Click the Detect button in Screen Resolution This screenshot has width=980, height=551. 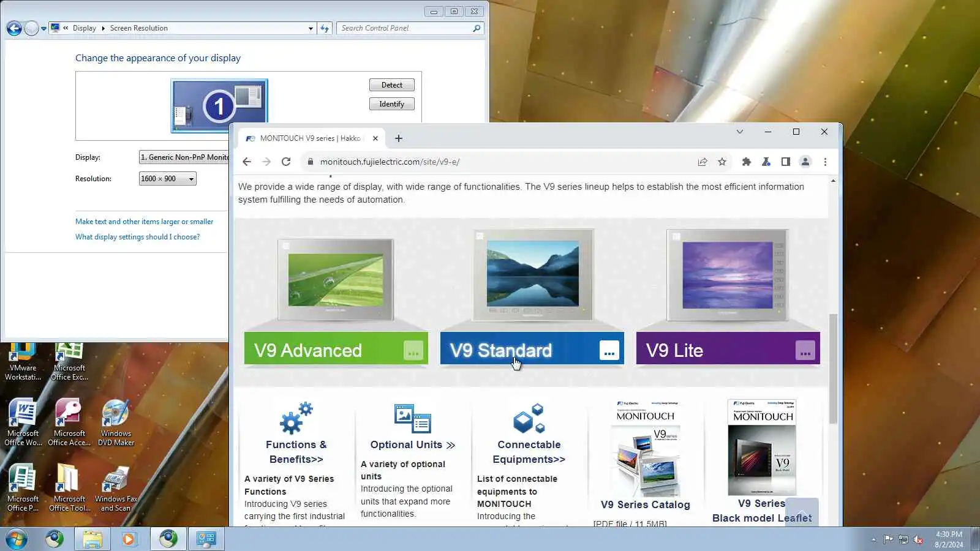pos(392,85)
